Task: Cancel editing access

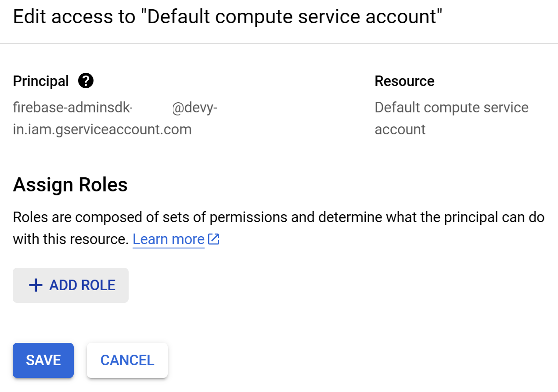Action: click(x=127, y=360)
